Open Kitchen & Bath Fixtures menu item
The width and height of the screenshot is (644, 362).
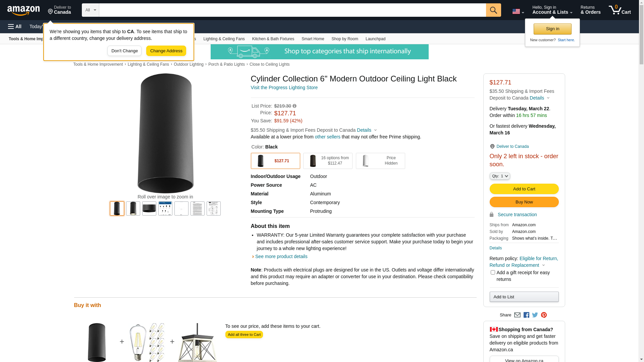[273, 39]
